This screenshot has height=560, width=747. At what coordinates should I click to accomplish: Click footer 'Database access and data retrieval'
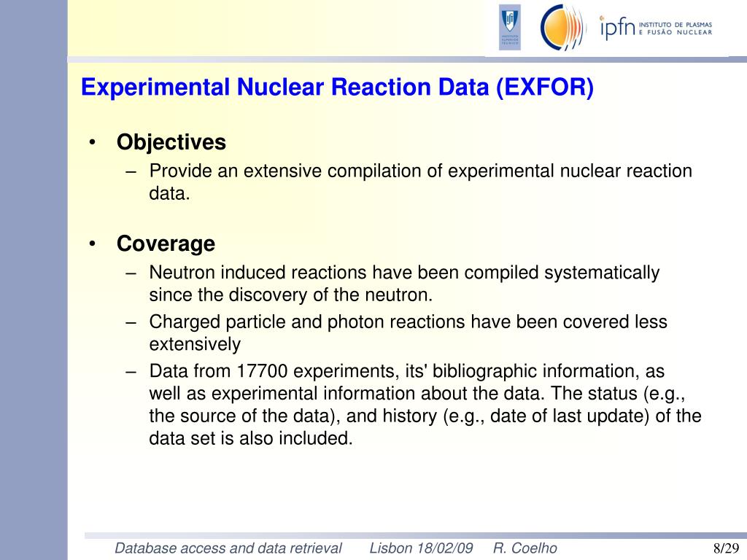(228, 548)
